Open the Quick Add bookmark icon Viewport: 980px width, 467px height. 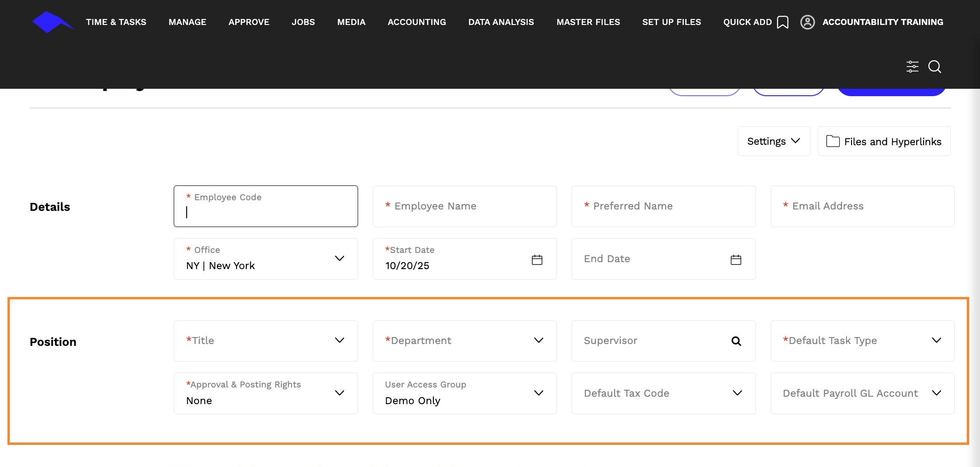783,22
